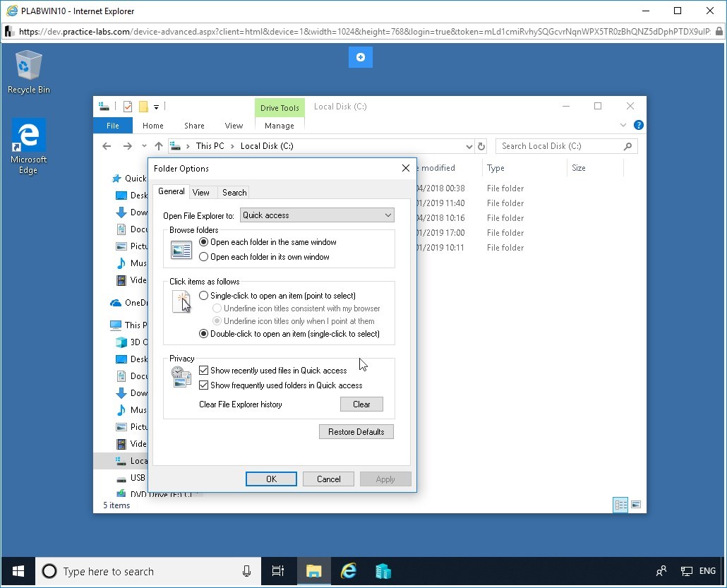Go back in File Explorer
Viewport: 727px width, 588px height.
[x=107, y=146]
